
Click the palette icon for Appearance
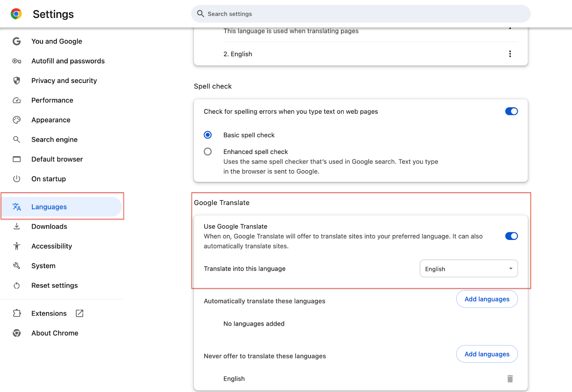(x=16, y=120)
